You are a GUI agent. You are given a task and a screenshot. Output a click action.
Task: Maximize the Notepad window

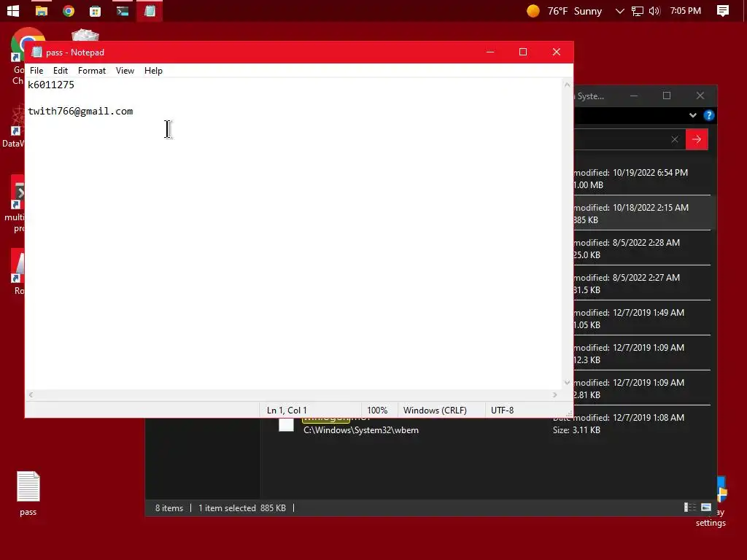(523, 52)
